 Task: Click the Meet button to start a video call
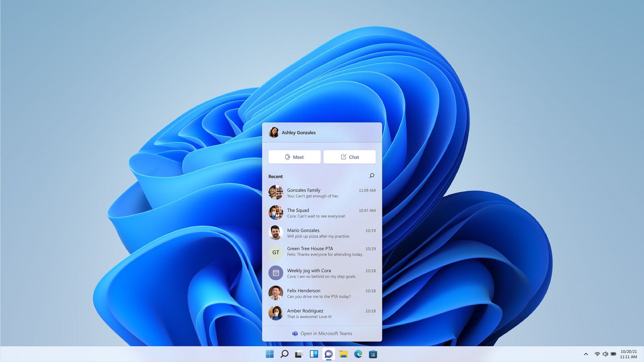pyautogui.click(x=294, y=157)
